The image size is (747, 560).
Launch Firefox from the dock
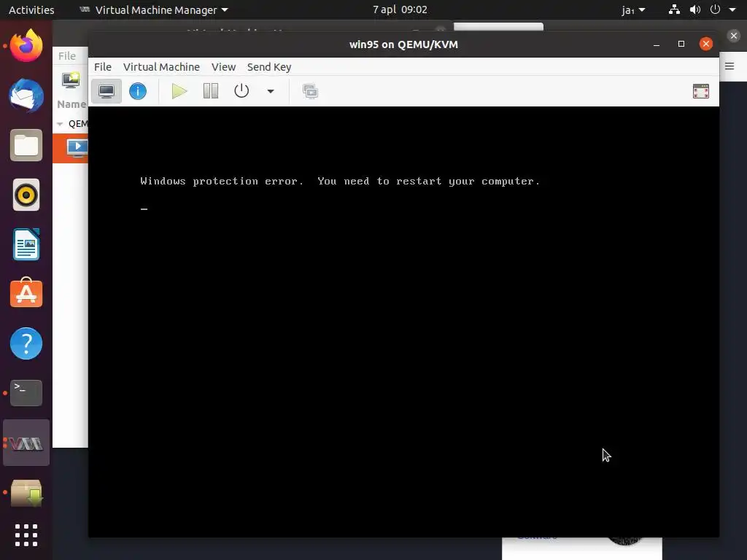coord(26,46)
